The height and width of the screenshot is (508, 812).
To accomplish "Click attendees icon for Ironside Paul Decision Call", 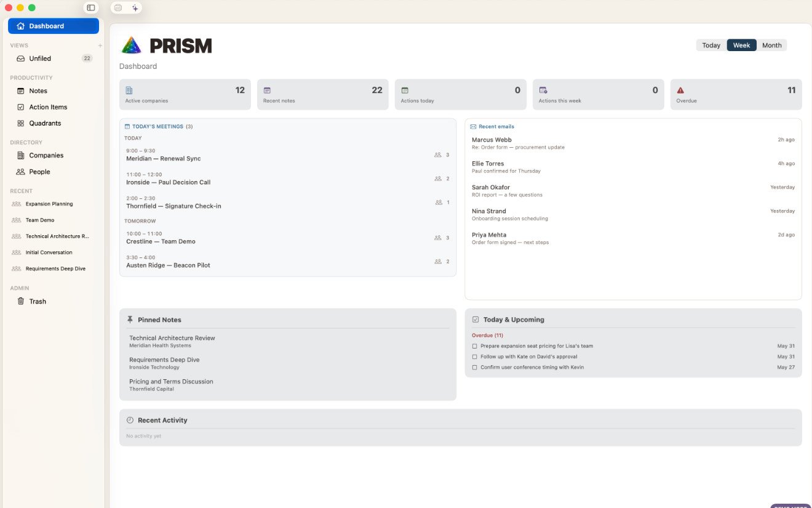I will pyautogui.click(x=438, y=179).
